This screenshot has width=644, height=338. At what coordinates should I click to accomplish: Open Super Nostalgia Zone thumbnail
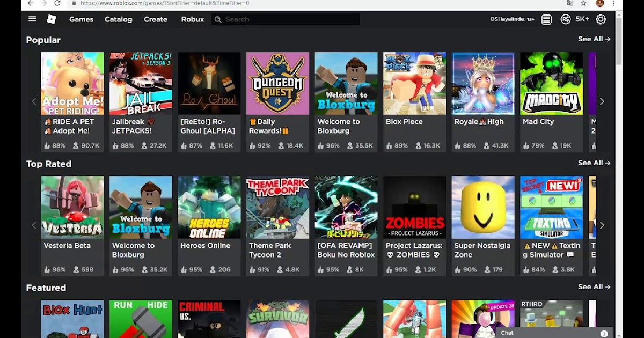483,207
